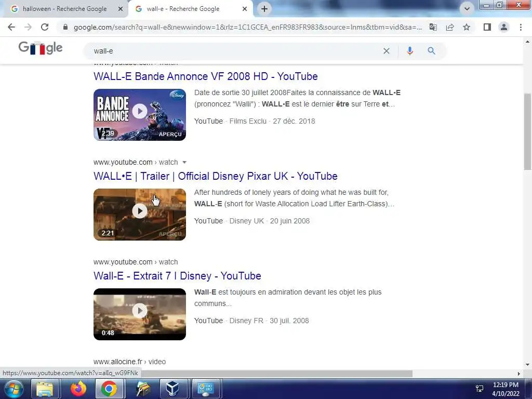Open the control panel taskbar icon
The width and height of the screenshot is (532, 399).
206,389
